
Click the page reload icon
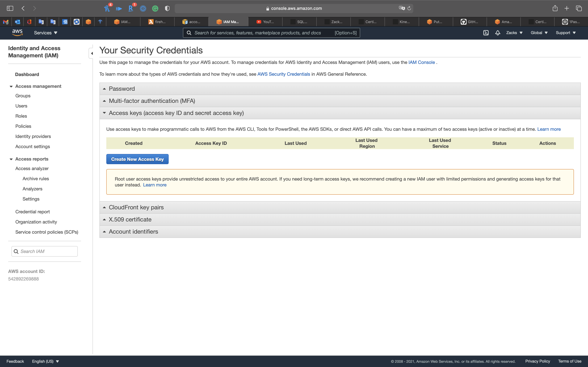[x=409, y=8]
